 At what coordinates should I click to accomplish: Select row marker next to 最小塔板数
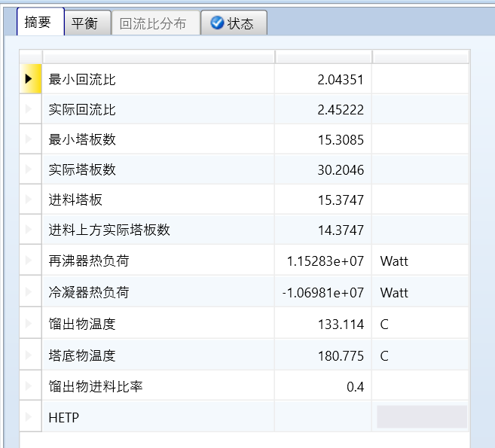coord(29,140)
